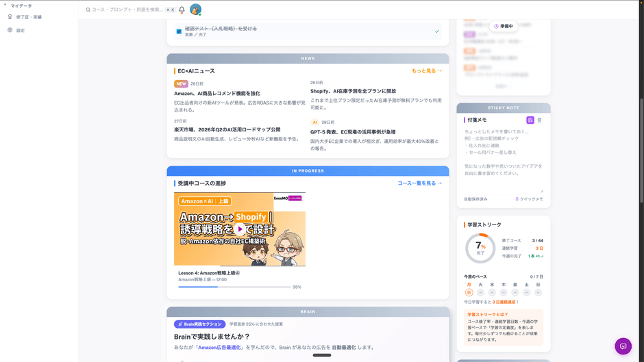Click the ⌘K shortcut badge in search
The height and width of the screenshot is (362, 644).
(x=171, y=10)
